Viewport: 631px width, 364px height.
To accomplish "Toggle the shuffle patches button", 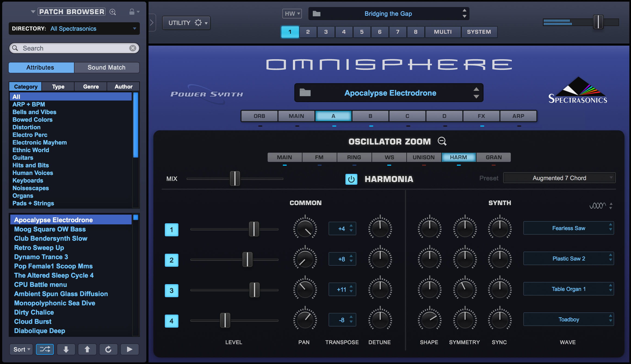I will (x=45, y=349).
